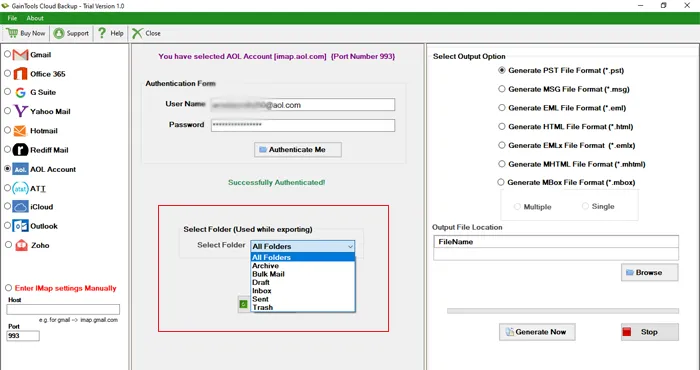Viewport: 700px width, 370px height.
Task: Pick All Folders in dropdown list
Action: coord(303,258)
